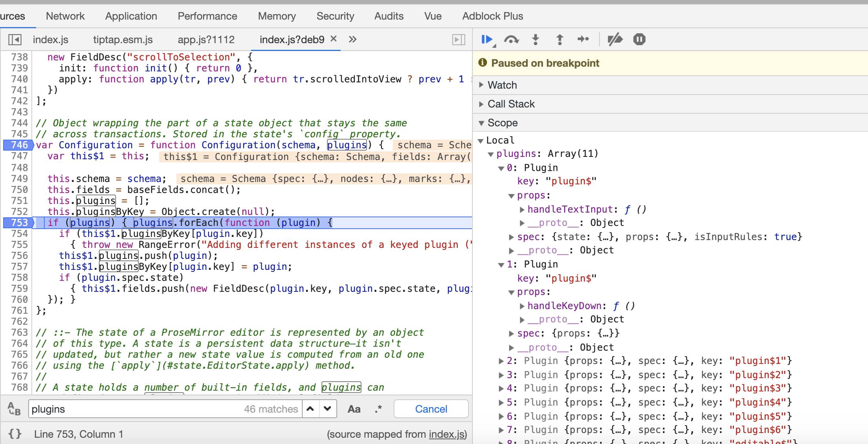The width and height of the screenshot is (868, 444).
Task: Set breakpoint on line 756
Action: (19, 256)
